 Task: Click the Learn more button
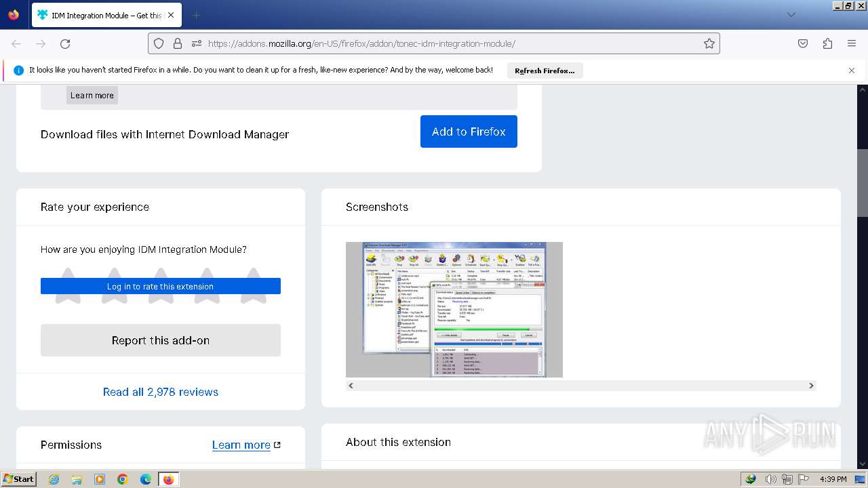point(92,95)
